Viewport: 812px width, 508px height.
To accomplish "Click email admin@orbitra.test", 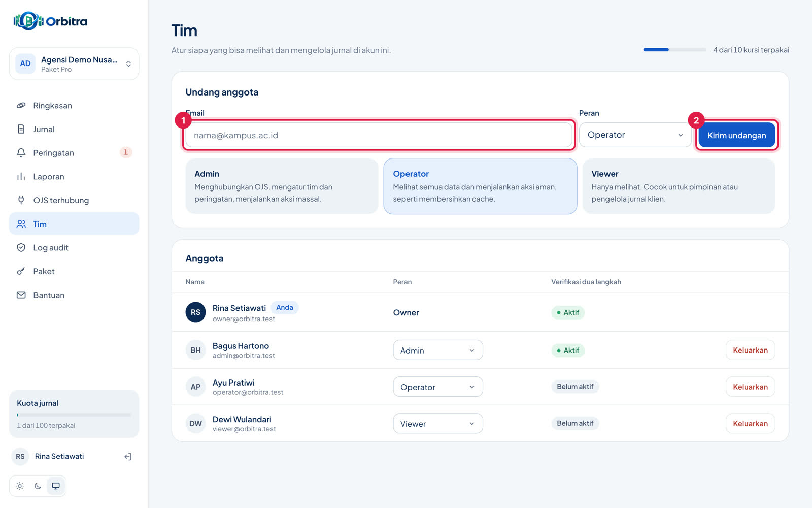I will coord(244,356).
